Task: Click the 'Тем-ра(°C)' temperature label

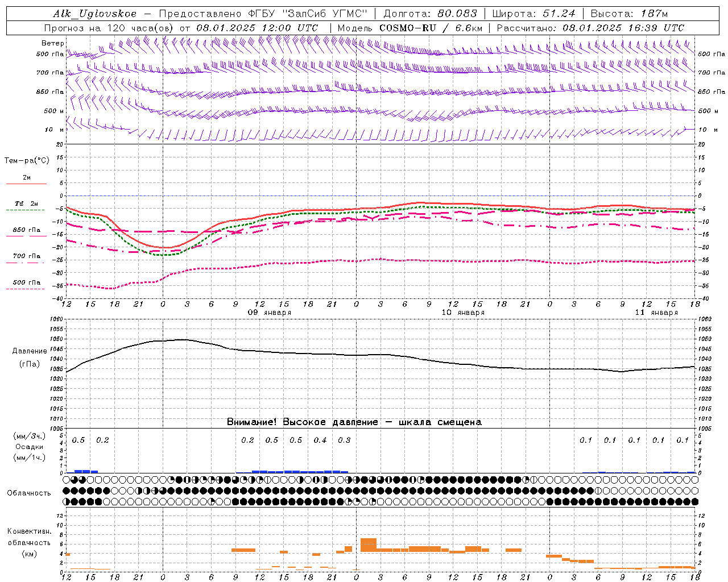Action: pos(27,161)
